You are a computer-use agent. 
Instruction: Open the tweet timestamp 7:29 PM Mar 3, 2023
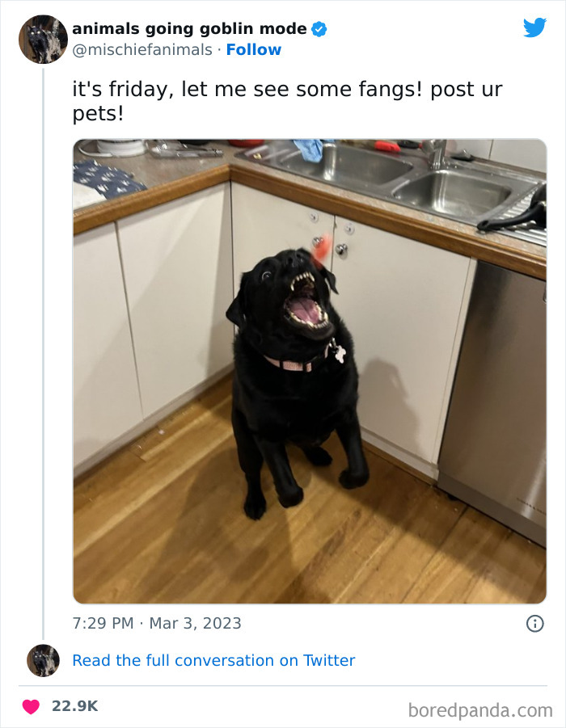point(157,623)
